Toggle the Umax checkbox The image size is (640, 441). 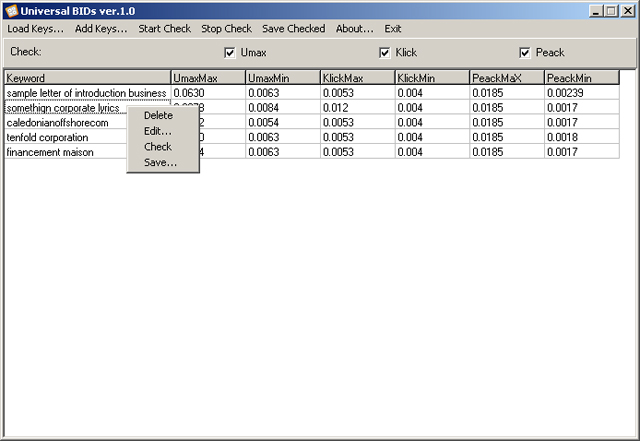[x=230, y=53]
